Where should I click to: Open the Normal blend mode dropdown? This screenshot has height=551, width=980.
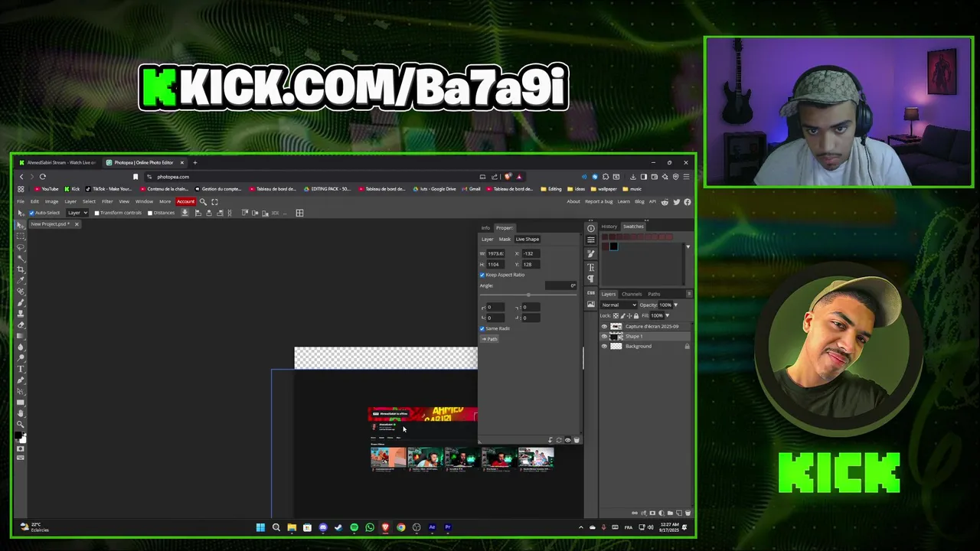(619, 305)
